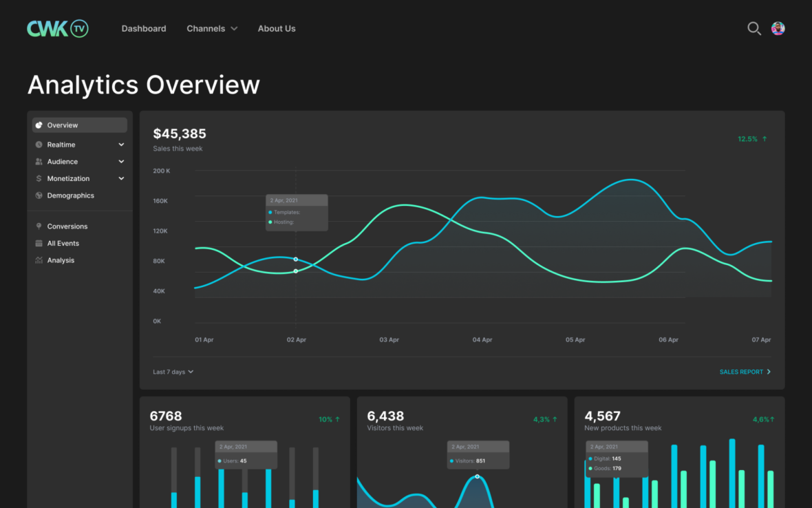812x508 pixels.
Task: Switch to the Dashboard menu item
Action: click(x=144, y=28)
